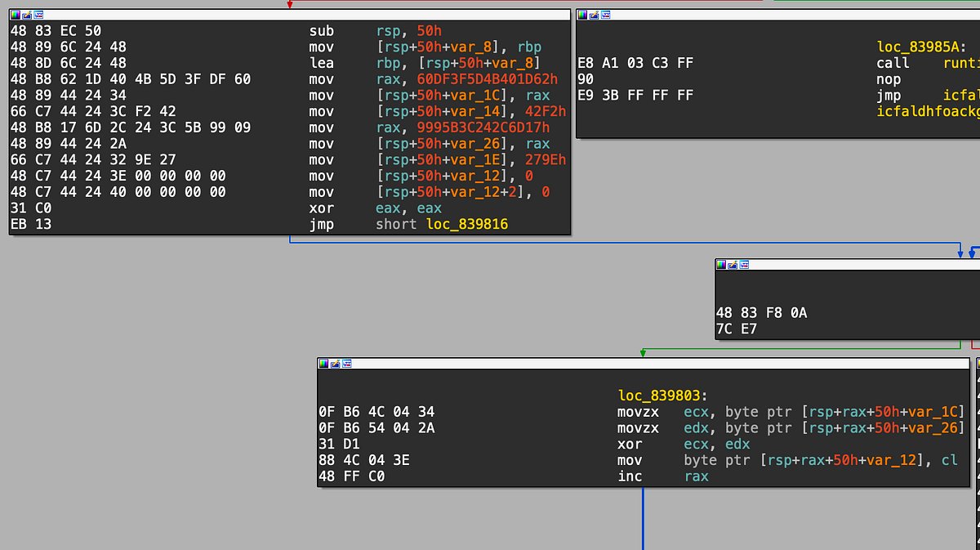Select bytes '0F B6 54 04 2A'
980x550 pixels.
click(x=376, y=428)
